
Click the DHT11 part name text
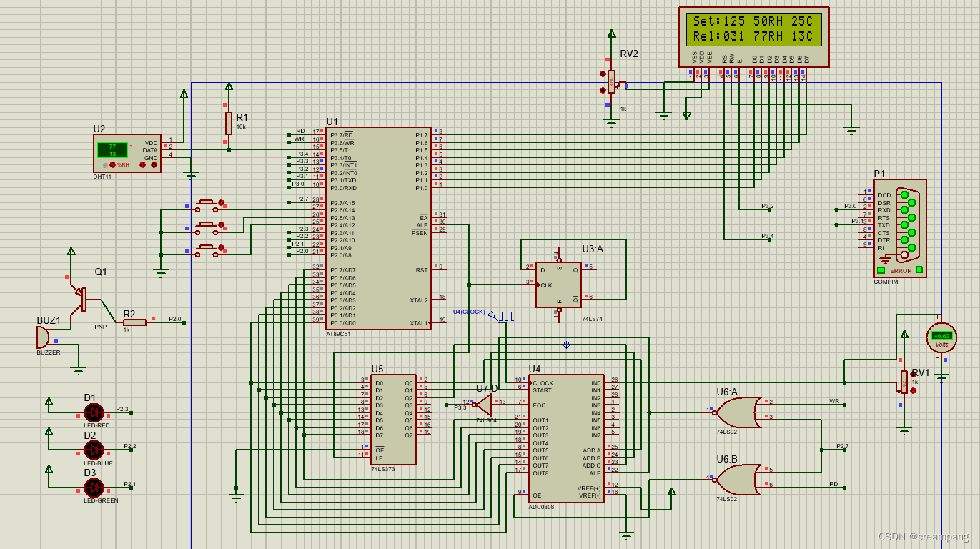click(x=103, y=177)
